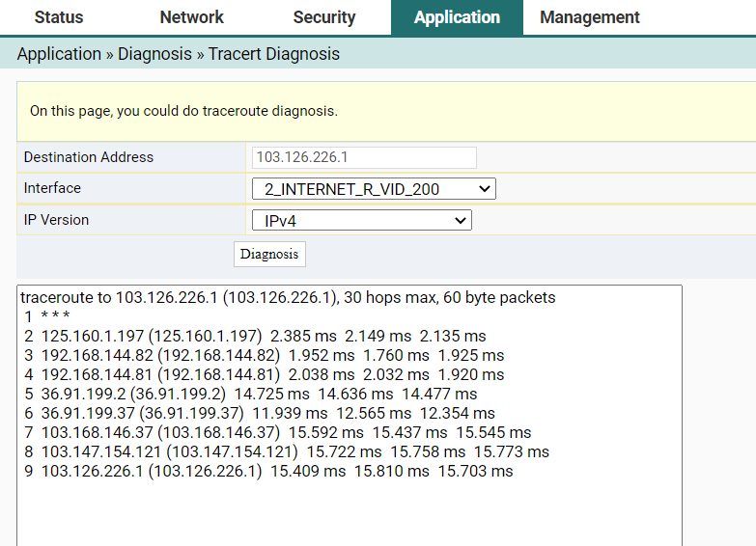Click the IP Version field label
Viewport: 756px width, 546px height.
pos(56,220)
